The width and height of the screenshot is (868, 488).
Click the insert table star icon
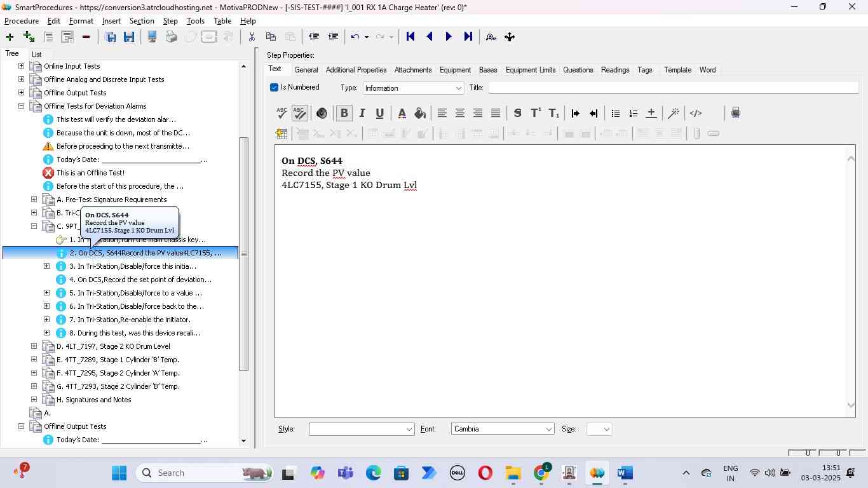tap(281, 133)
